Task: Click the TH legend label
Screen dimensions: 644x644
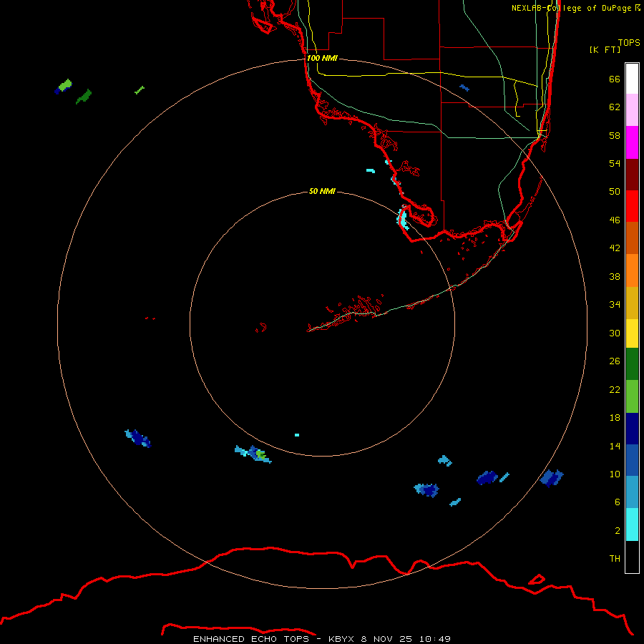Action: tap(615, 559)
